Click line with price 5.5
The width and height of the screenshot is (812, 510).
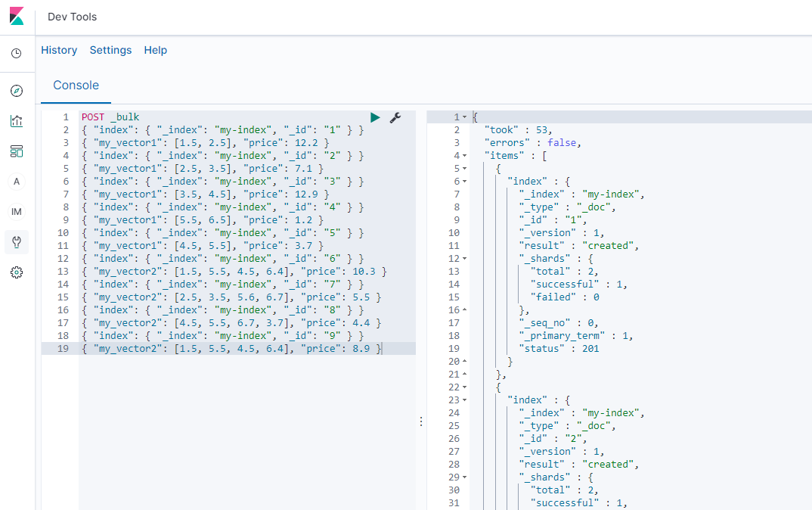click(x=231, y=297)
